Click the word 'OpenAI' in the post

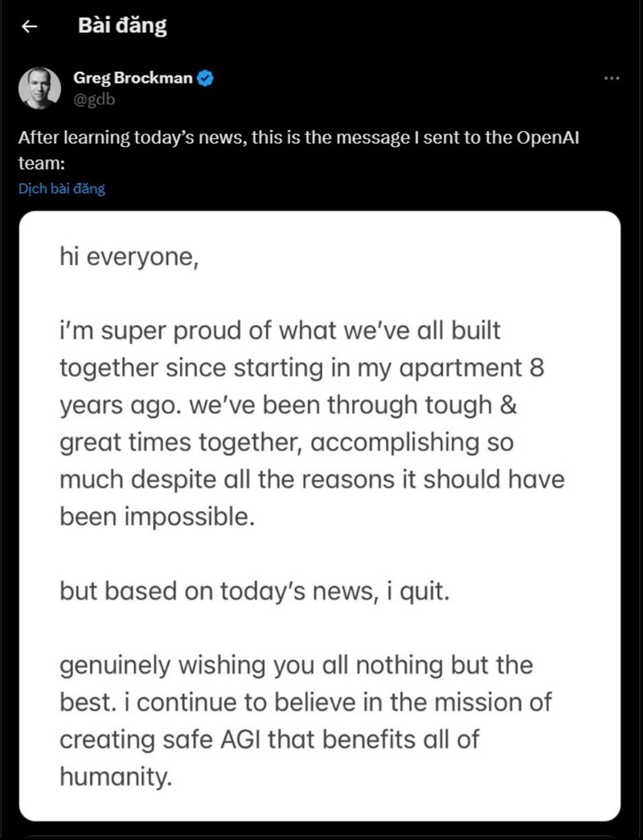tap(547, 138)
